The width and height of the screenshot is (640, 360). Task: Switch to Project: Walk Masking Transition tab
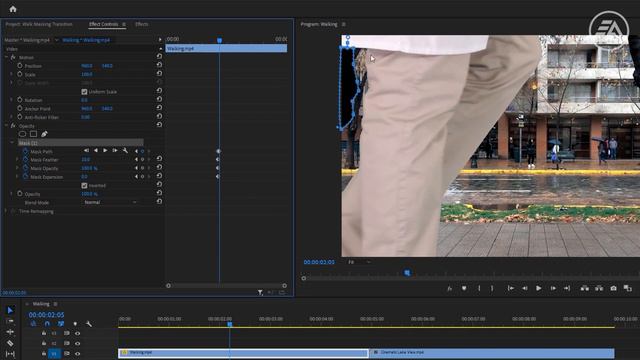point(39,24)
